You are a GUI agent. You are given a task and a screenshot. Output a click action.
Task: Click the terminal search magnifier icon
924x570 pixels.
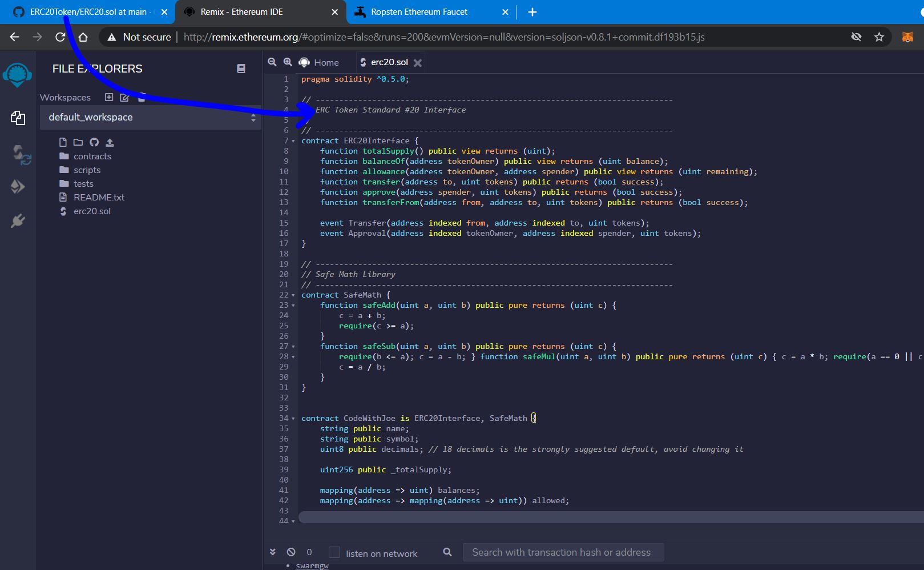pos(447,552)
